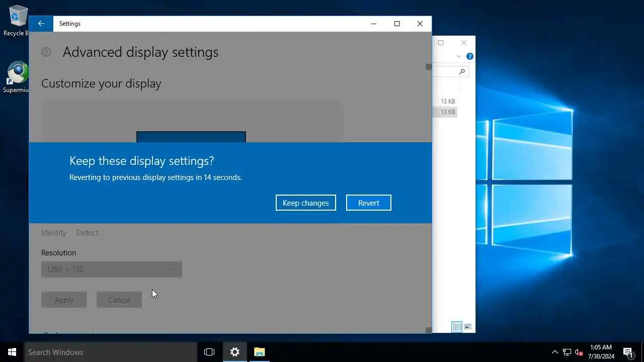
Task: Maximize the Settings window
Action: 397,24
